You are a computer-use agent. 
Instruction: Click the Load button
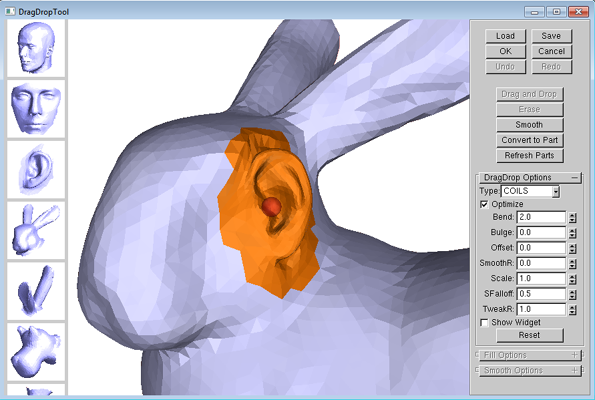coord(505,36)
